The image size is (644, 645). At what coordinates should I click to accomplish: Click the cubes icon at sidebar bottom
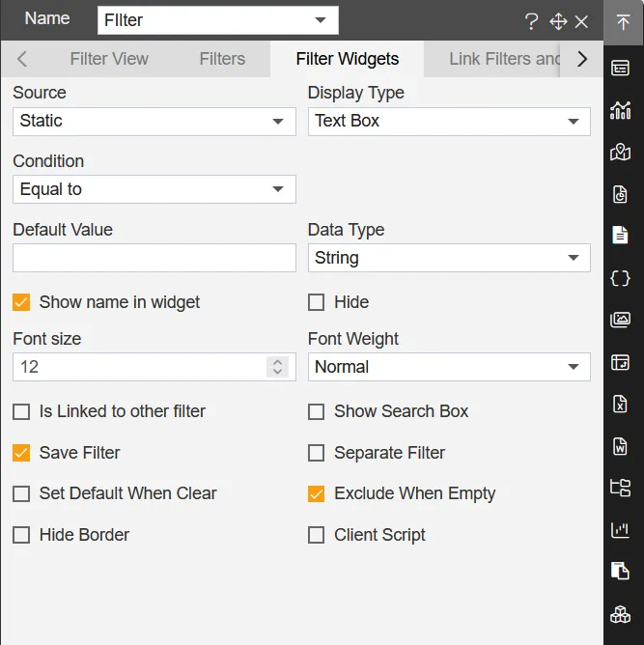(621, 614)
